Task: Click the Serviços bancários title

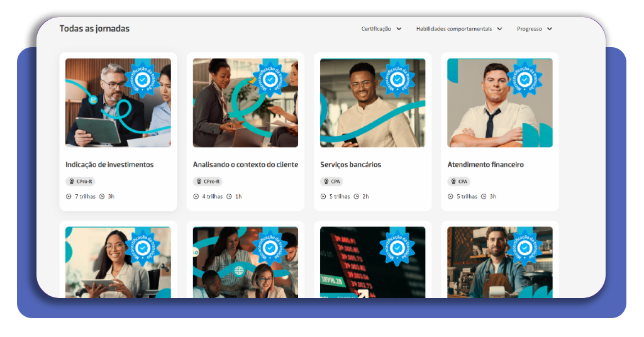Action: 350,165
